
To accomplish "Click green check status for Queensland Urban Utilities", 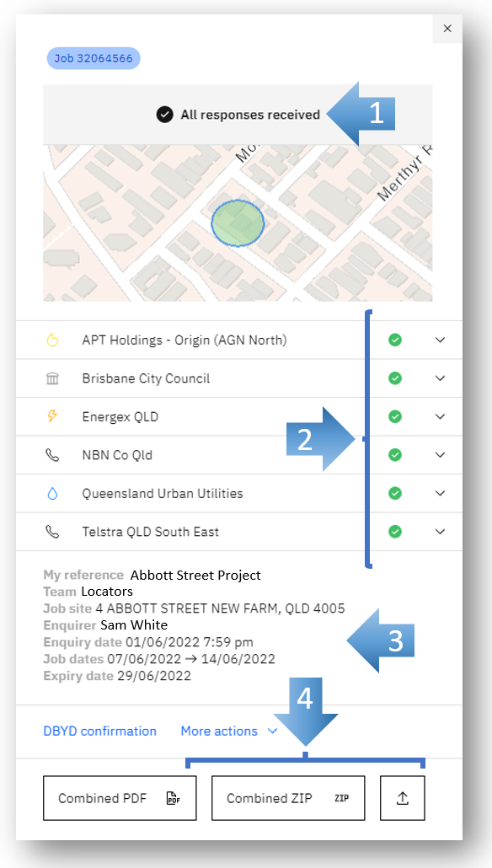I will pyautogui.click(x=394, y=493).
